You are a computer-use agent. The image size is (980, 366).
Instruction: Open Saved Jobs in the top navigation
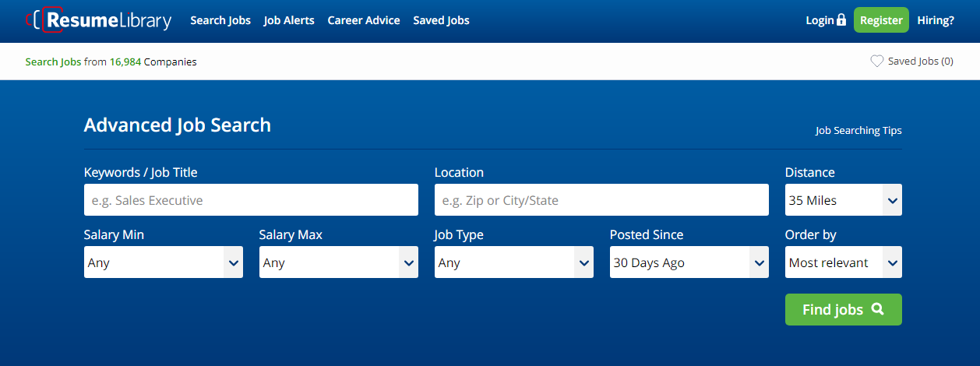coord(441,20)
